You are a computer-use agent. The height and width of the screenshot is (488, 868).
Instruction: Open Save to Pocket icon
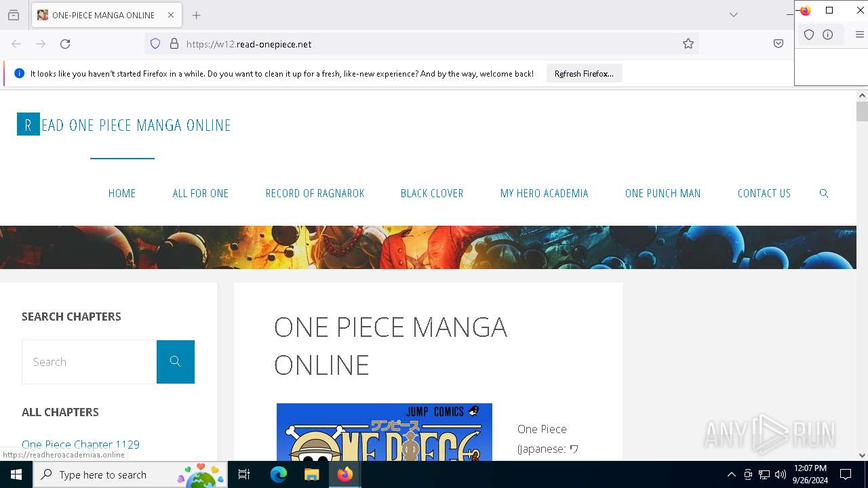click(x=778, y=44)
